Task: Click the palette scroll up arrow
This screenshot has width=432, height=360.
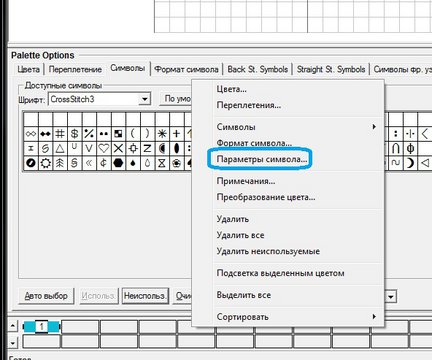Action: (13, 326)
